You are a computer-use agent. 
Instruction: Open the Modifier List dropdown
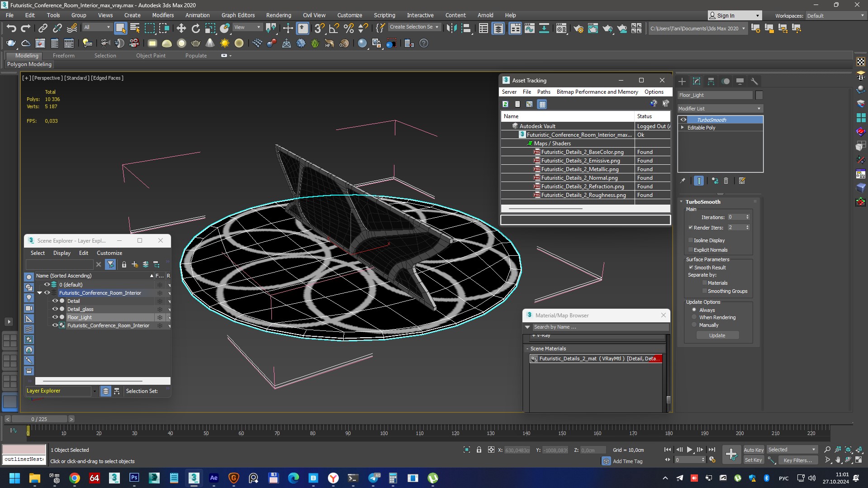[720, 109]
